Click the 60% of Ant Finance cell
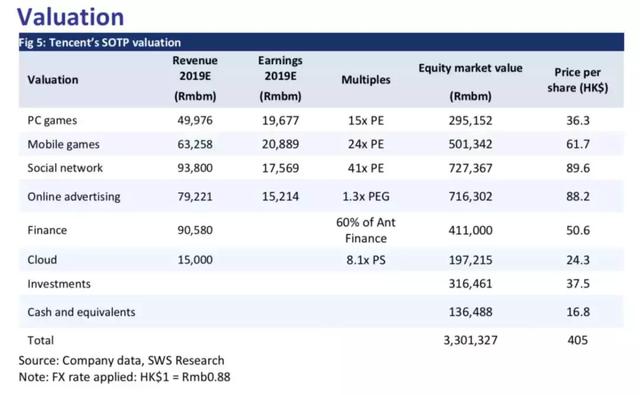This screenshot has height=395, width=640. coord(366,230)
